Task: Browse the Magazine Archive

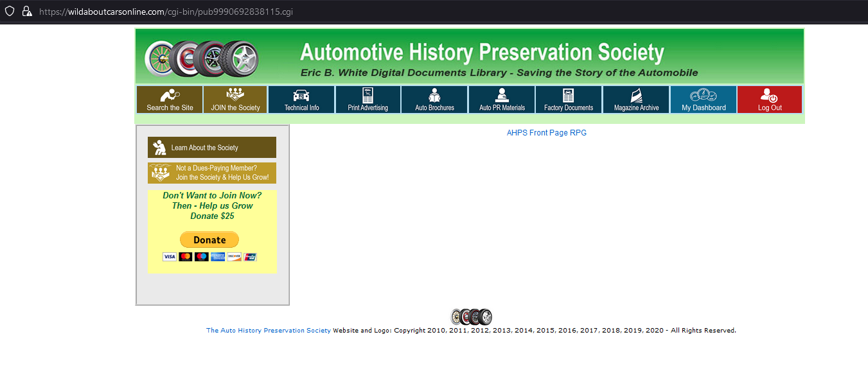Action: tap(636, 100)
